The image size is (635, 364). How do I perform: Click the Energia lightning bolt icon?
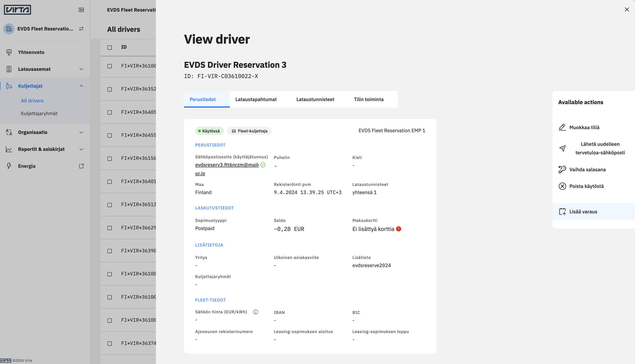click(9, 166)
